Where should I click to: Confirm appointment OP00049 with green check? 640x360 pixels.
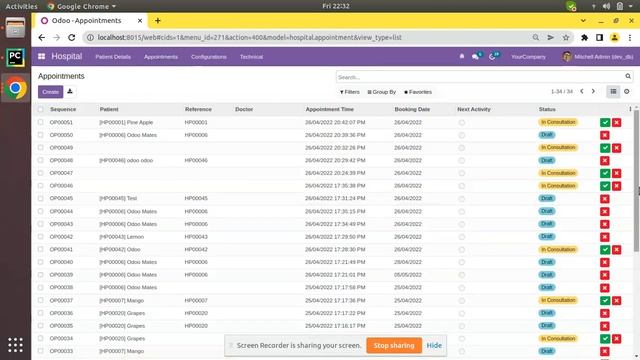[x=605, y=148]
